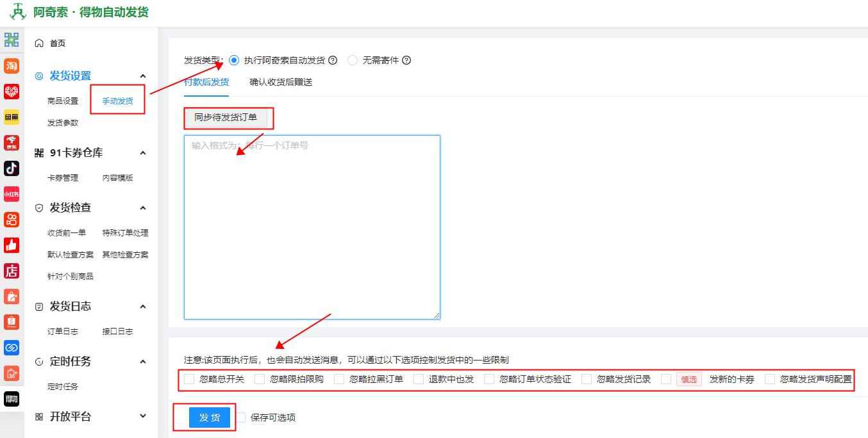Enable 忽略限拍限购 checkbox

point(260,379)
